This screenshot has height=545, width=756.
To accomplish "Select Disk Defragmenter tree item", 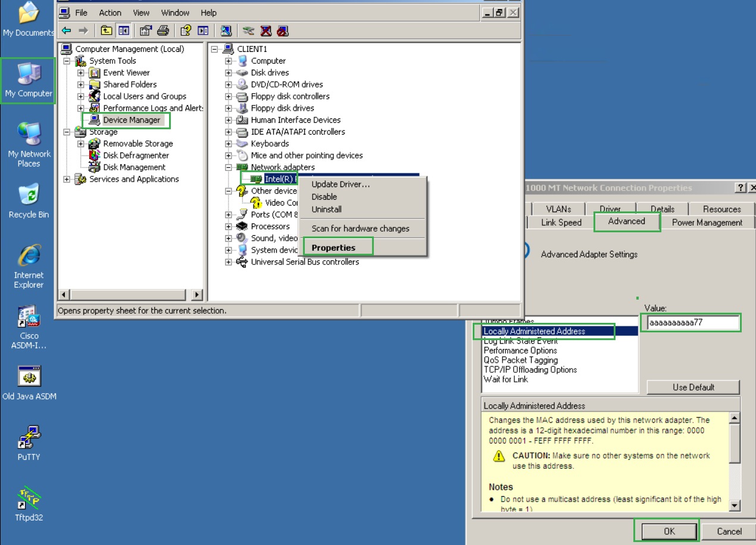I will (136, 155).
